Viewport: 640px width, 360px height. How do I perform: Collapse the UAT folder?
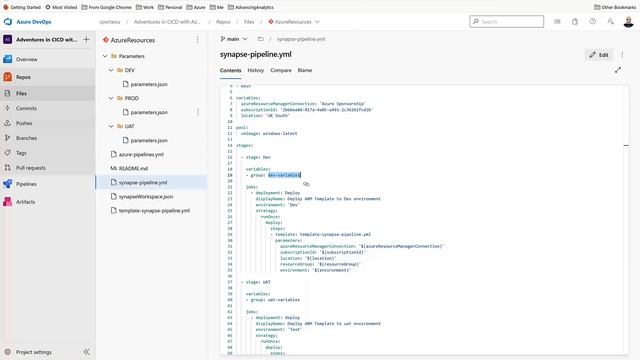pyautogui.click(x=111, y=126)
